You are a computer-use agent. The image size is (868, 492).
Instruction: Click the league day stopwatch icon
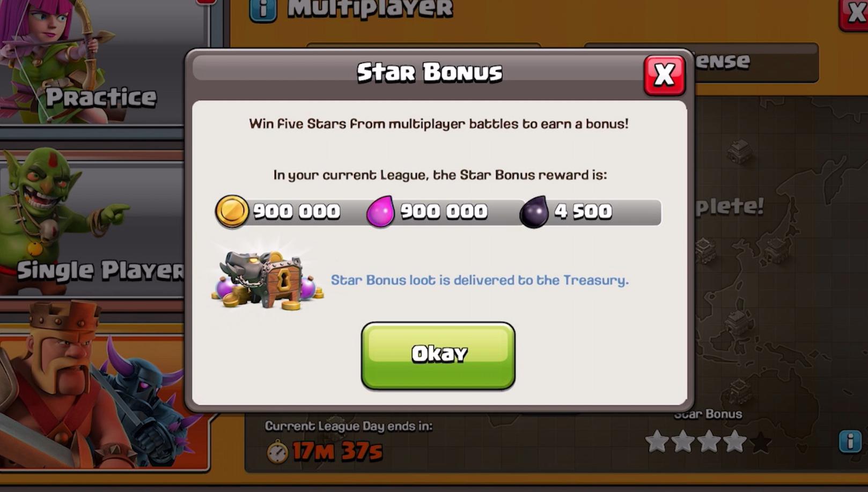point(277,452)
